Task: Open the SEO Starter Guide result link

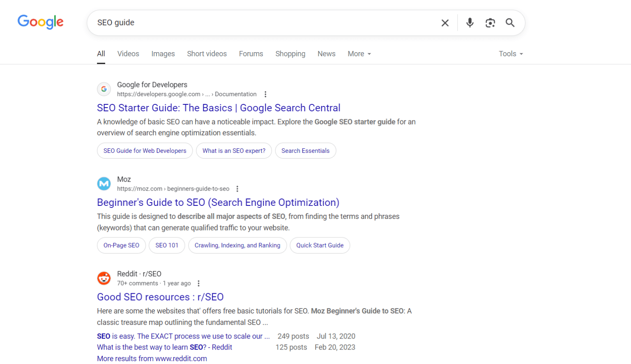Action: (218, 108)
